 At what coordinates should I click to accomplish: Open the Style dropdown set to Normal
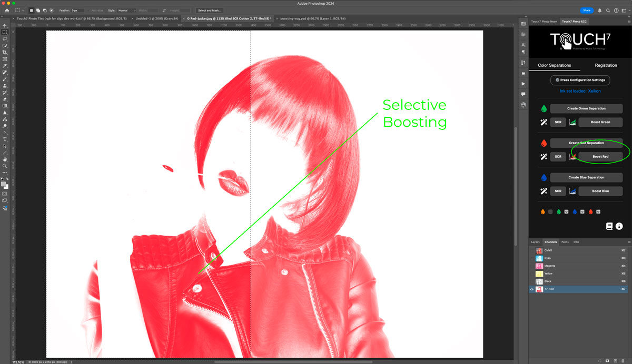127,10
